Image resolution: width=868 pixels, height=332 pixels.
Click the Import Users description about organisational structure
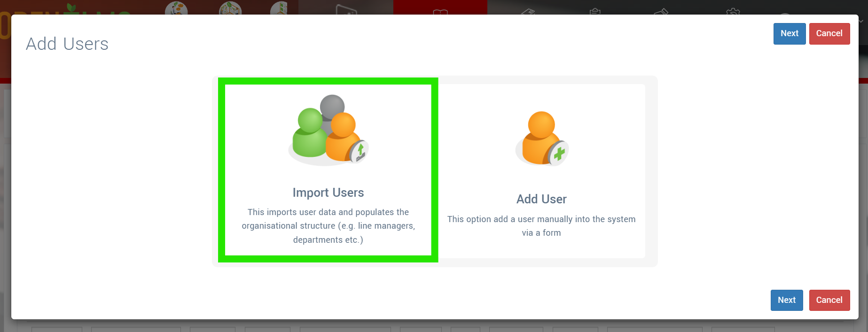coord(328,226)
